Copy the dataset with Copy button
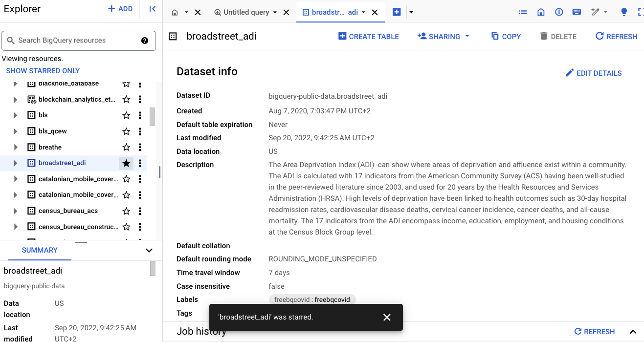 506,36
